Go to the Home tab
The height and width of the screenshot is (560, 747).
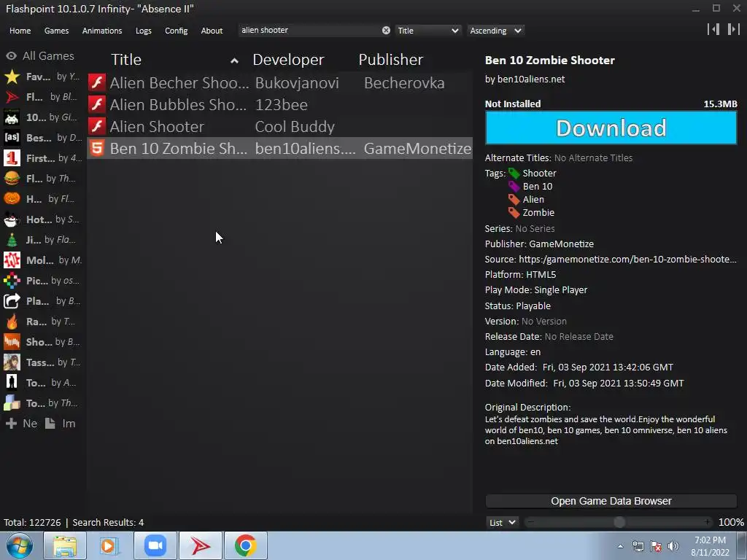click(20, 31)
